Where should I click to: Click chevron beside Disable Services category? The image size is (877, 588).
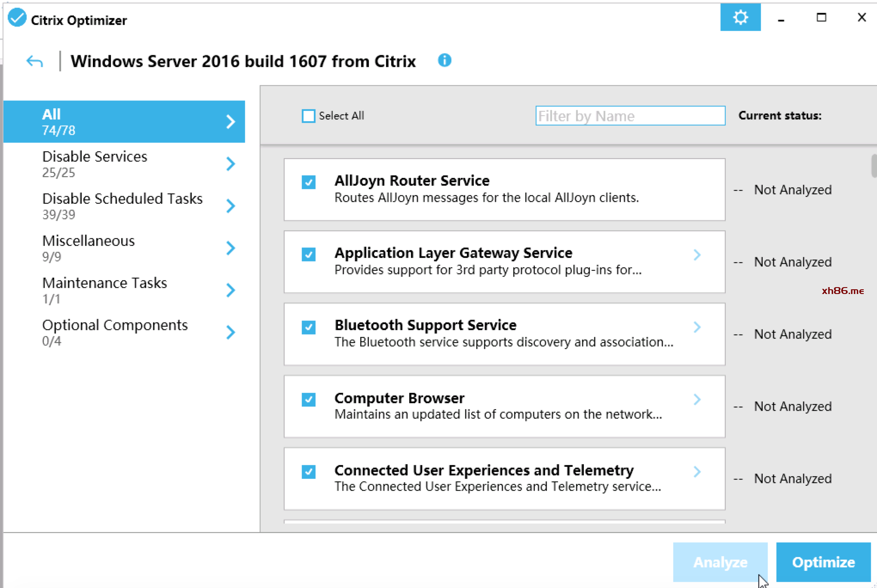(x=231, y=164)
